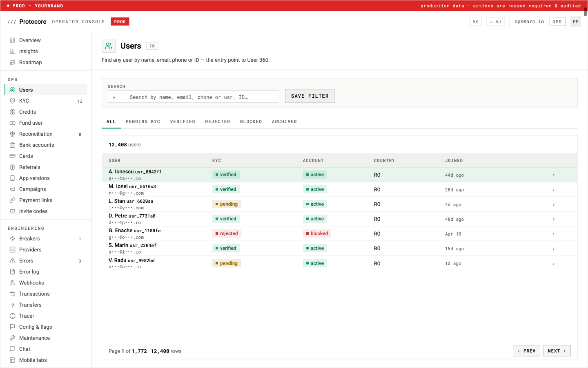
Task: Click the Referrals gift icon
Action: (x=12, y=167)
